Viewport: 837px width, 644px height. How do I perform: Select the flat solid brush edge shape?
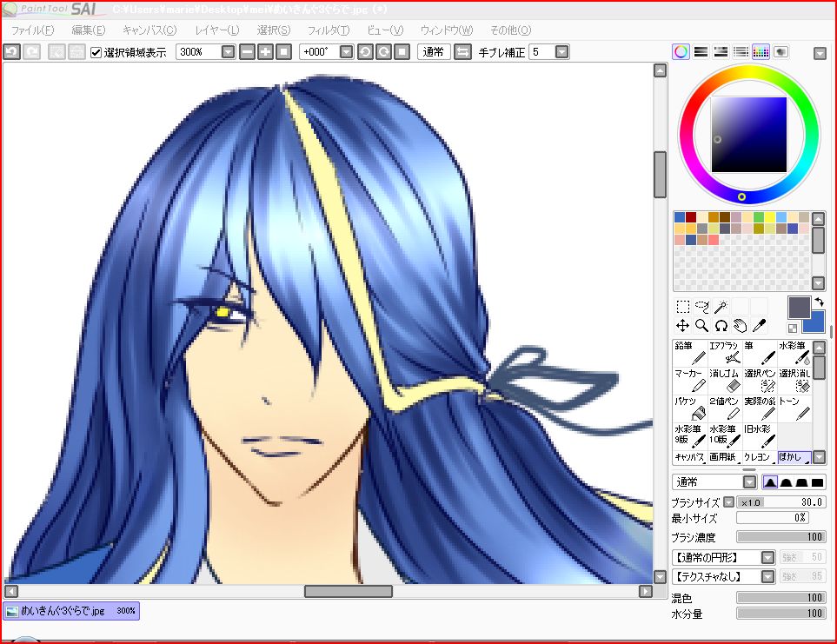point(817,482)
